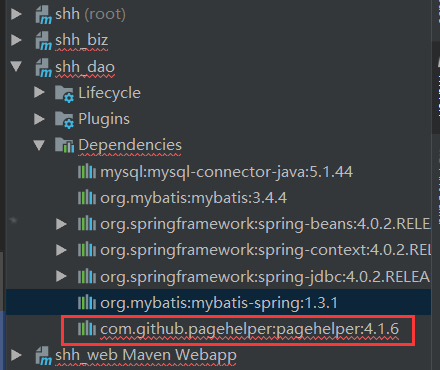The width and height of the screenshot is (440, 370).
Task: Expand the spring-beans dependency
Action: tap(61, 224)
